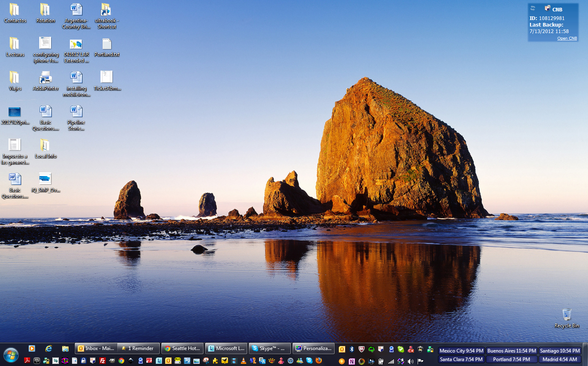Open Google Chrome from the taskbar

121,361
